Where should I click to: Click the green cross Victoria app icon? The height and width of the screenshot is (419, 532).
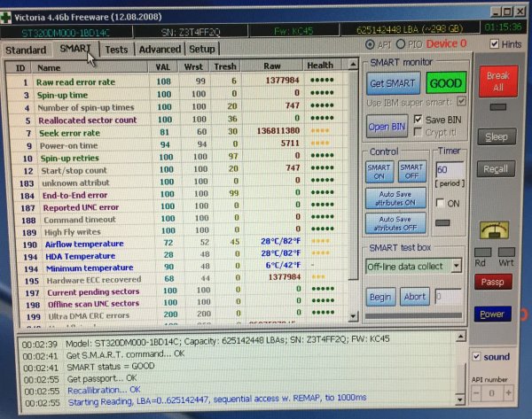6,18
